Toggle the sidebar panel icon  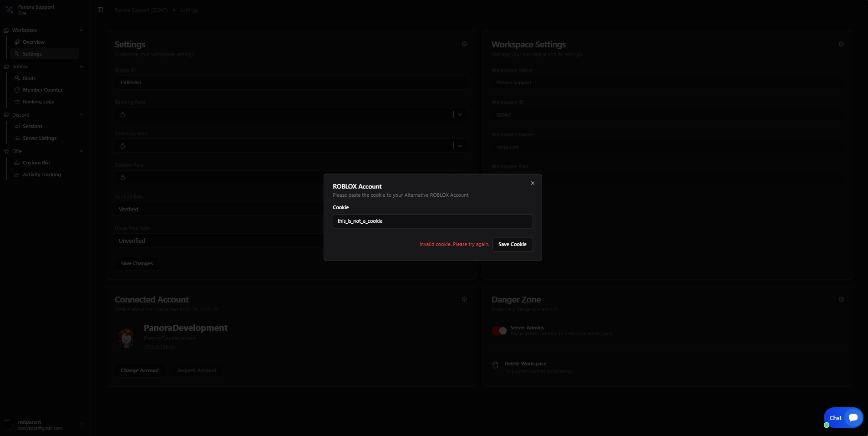point(101,10)
